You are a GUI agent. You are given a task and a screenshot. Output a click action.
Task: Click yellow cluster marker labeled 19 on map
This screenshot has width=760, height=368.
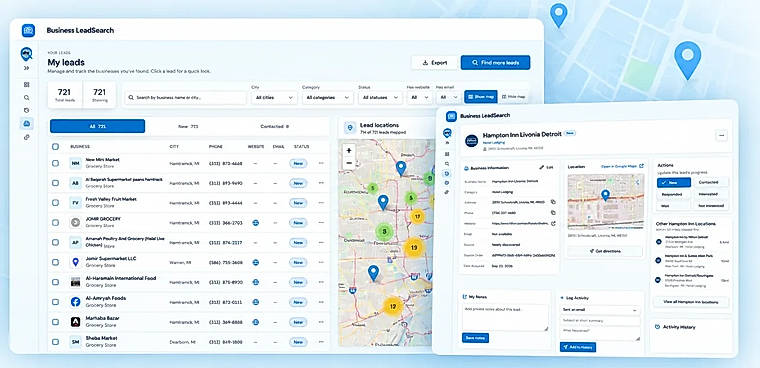click(413, 248)
